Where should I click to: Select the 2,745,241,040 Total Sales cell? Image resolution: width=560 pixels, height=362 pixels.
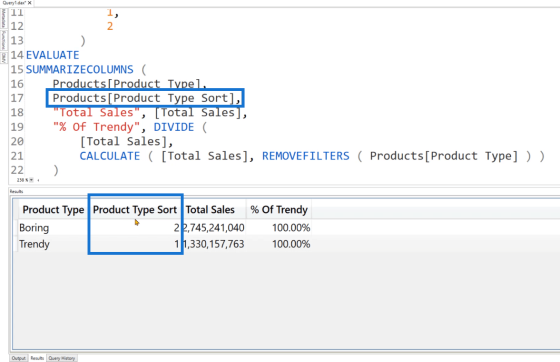coord(214,228)
